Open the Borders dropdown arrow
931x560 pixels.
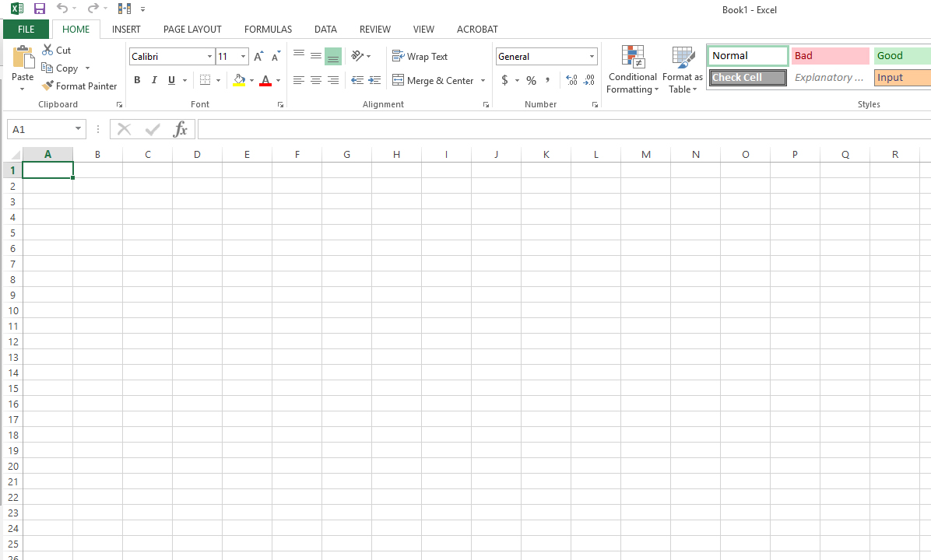(x=217, y=80)
